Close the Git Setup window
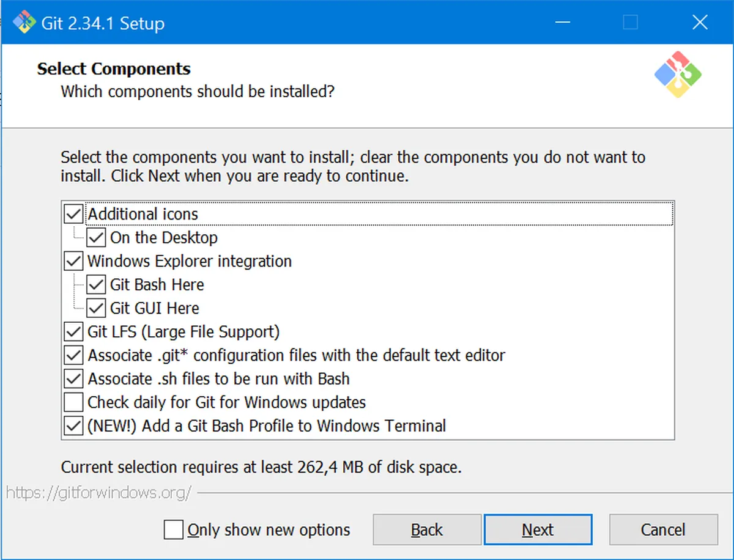 700,23
